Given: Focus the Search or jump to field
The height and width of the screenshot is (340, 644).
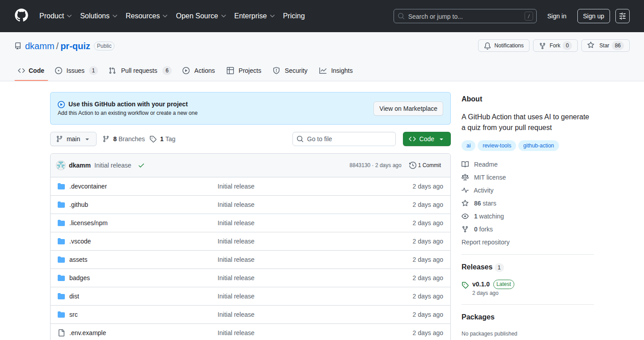Looking at the screenshot, I should coord(465,16).
